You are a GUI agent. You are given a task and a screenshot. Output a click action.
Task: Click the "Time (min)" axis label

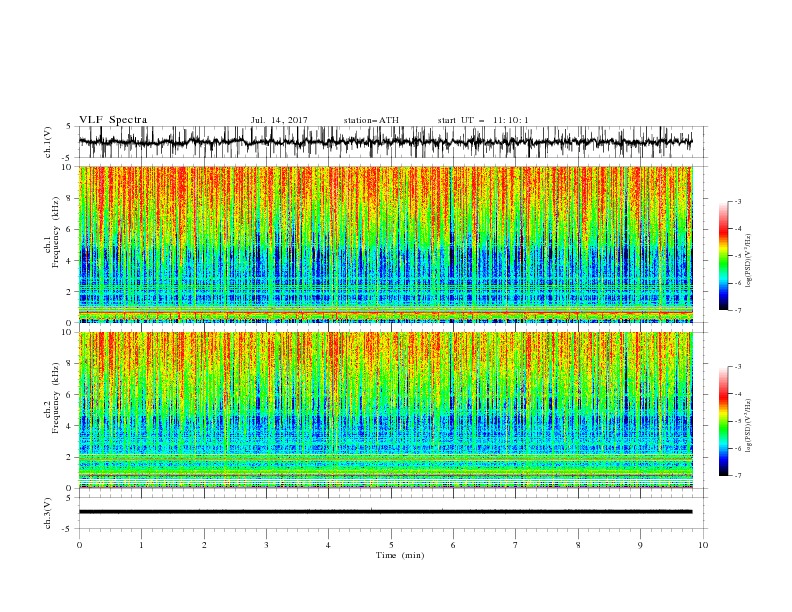coord(400,555)
